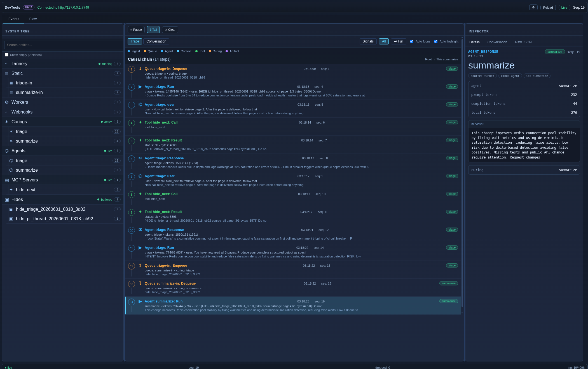Disable Auto-focus checkbox
Screen dimensions: 588x369
point(411,41)
